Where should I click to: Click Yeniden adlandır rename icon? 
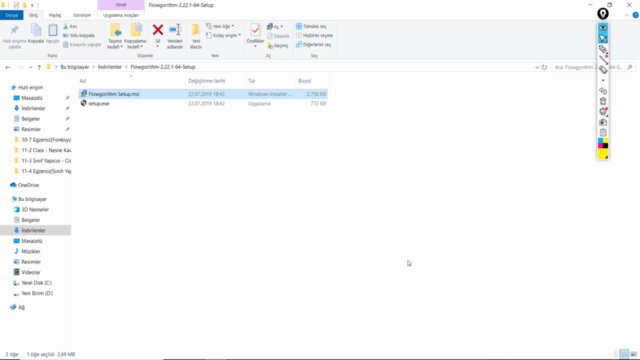(175, 30)
